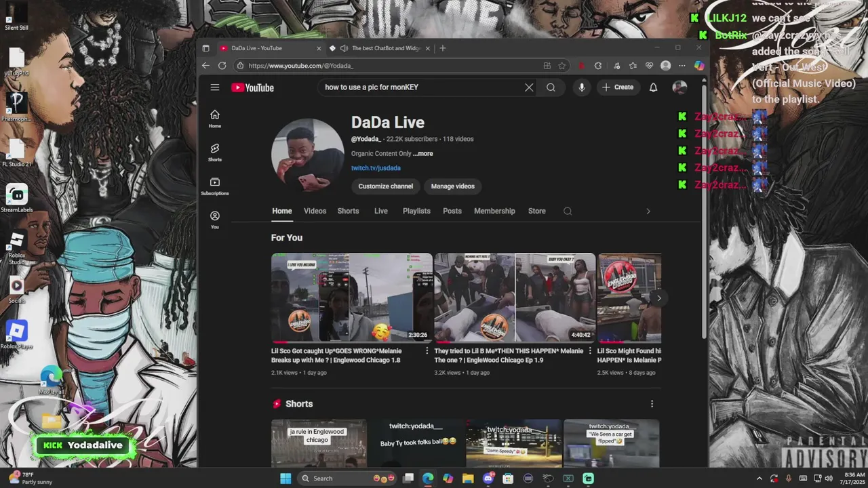
Task: Open the Posts channel tab
Action: click(452, 211)
